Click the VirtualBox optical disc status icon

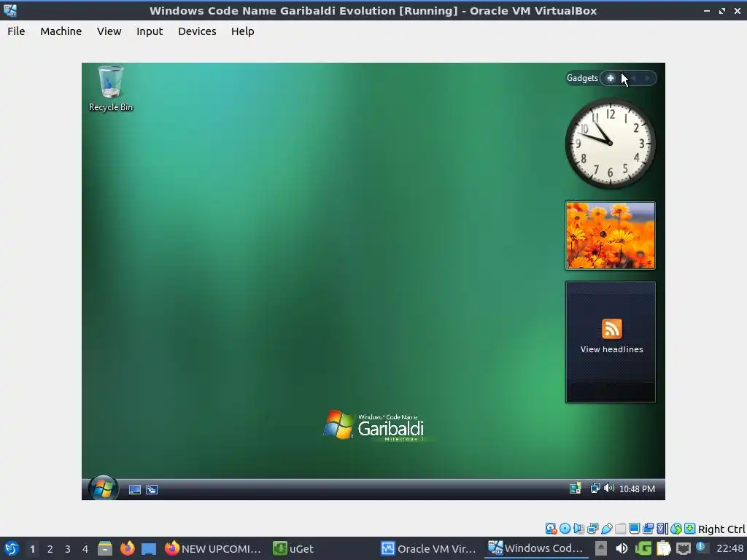click(565, 529)
